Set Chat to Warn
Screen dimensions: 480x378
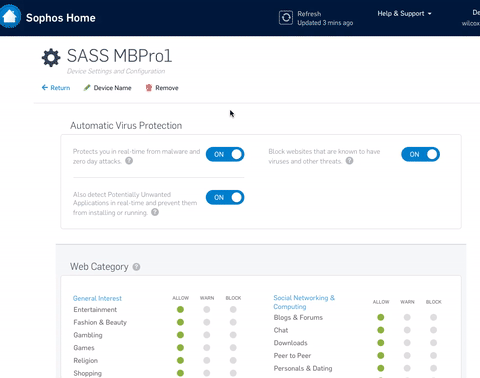(x=407, y=330)
